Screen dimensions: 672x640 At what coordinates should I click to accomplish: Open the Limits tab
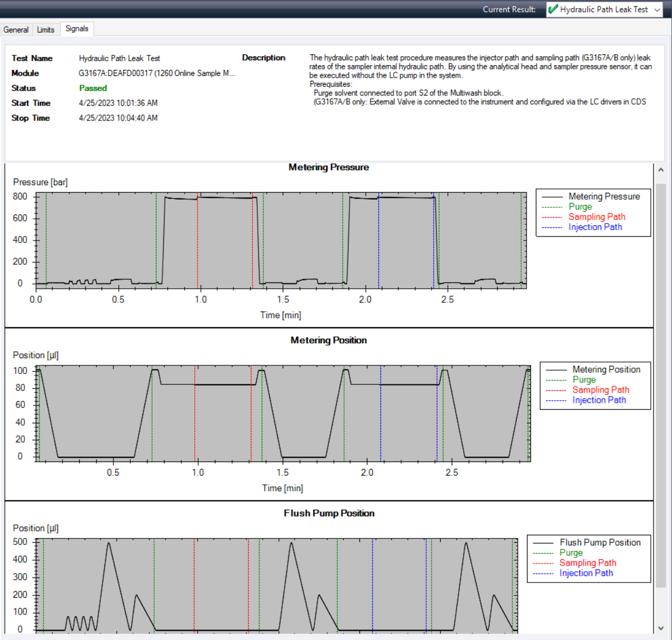(46, 30)
